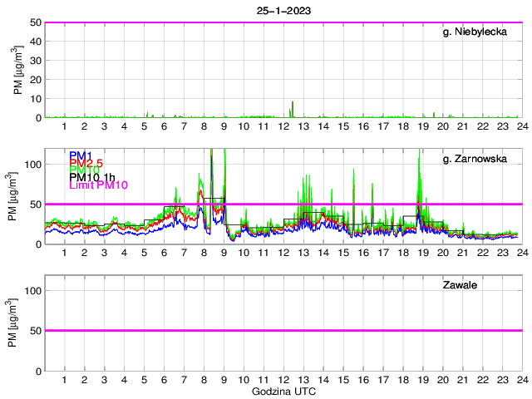Click the black PM10 1h legend entry
The height and width of the screenshot is (399, 532).
[93, 177]
